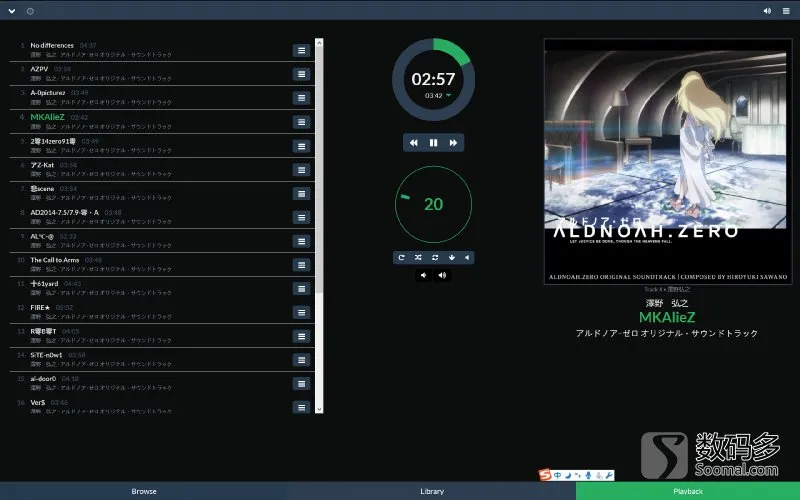Screen dimensions: 800x500
Task: Click the wrench settings icon in IME bar
Action: click(609, 476)
